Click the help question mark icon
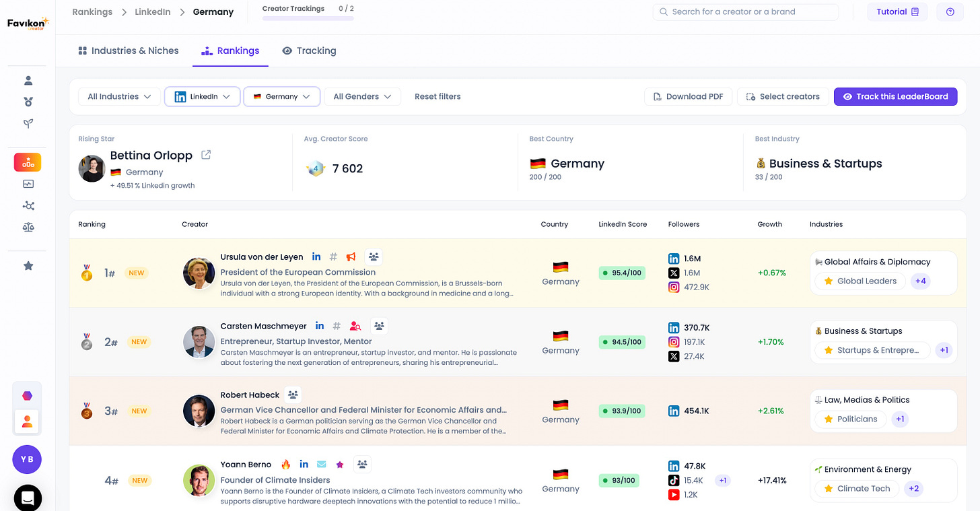Viewport: 980px width, 511px height. point(950,12)
